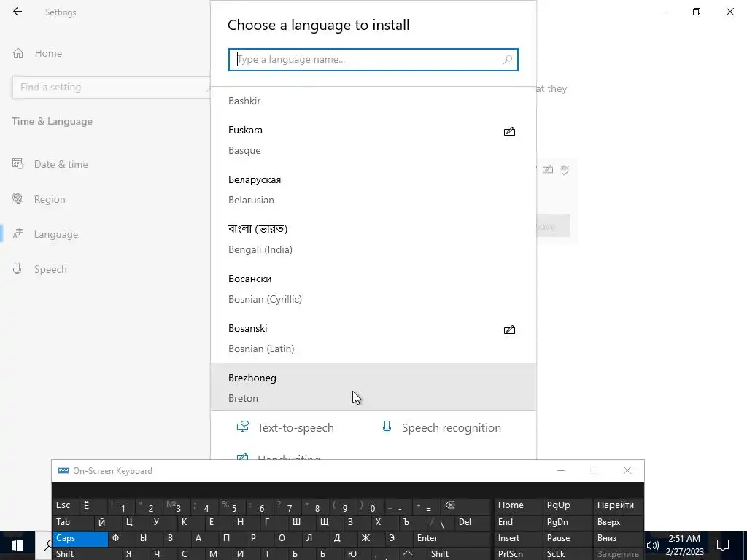Select Bosanski Bosnian (Latin)
This screenshot has height=560, width=747.
click(x=373, y=338)
